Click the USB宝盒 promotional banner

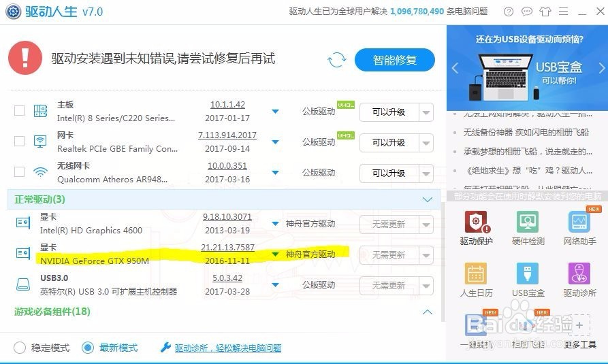coord(528,68)
